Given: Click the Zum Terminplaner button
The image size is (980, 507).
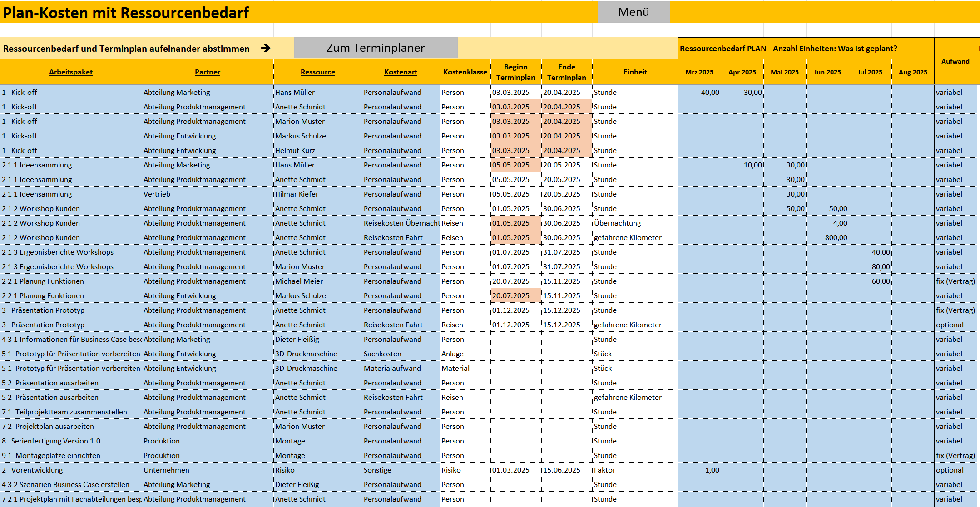Looking at the screenshot, I should 376,48.
